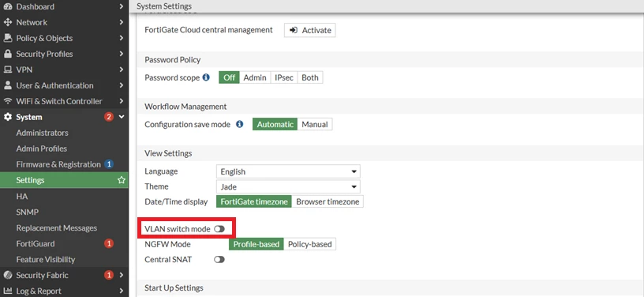Enable the Central SNAT toggle
Image resolution: width=644 pixels, height=297 pixels.
(x=219, y=260)
